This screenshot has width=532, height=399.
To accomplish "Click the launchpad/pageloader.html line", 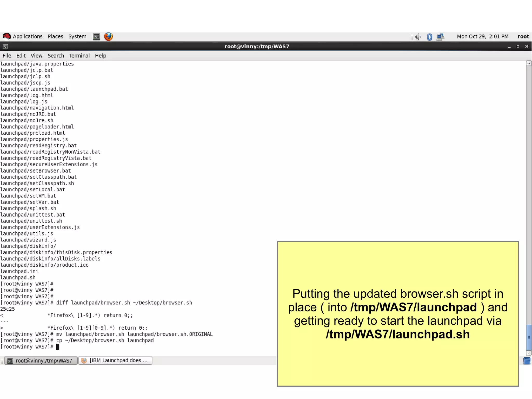I will (x=37, y=127).
